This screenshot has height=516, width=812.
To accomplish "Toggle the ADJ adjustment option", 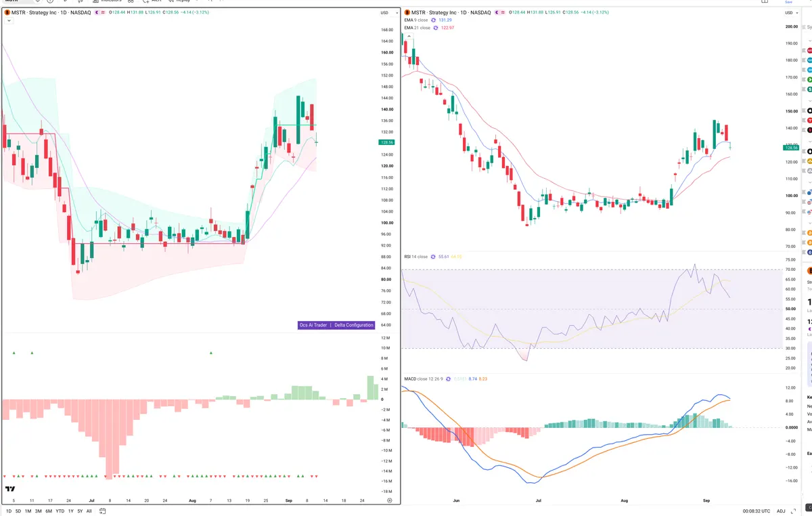I will coord(781,511).
